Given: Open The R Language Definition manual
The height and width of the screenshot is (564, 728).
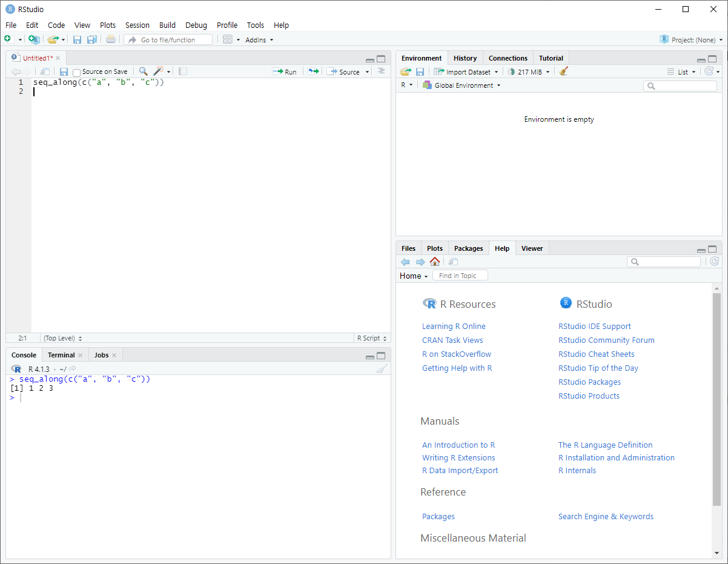Looking at the screenshot, I should click(605, 445).
